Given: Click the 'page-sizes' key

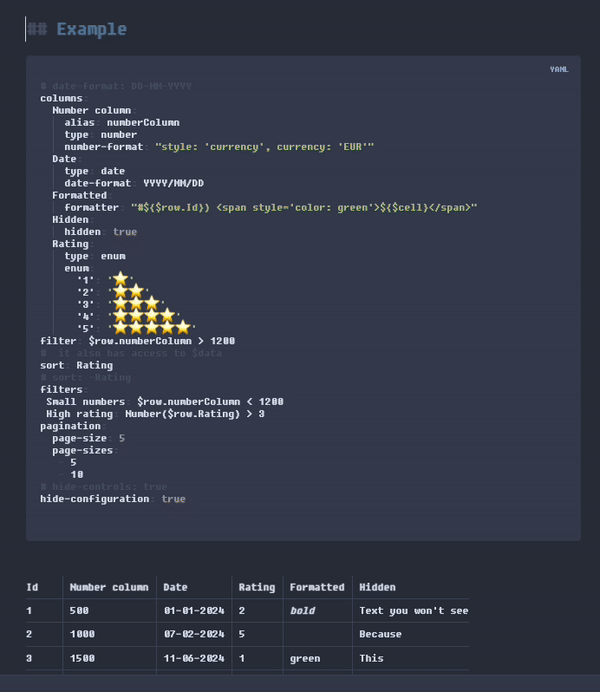Looking at the screenshot, I should pos(82,451).
